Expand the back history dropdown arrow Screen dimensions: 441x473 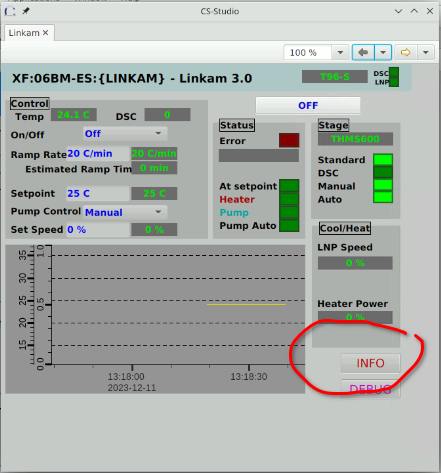pos(383,52)
